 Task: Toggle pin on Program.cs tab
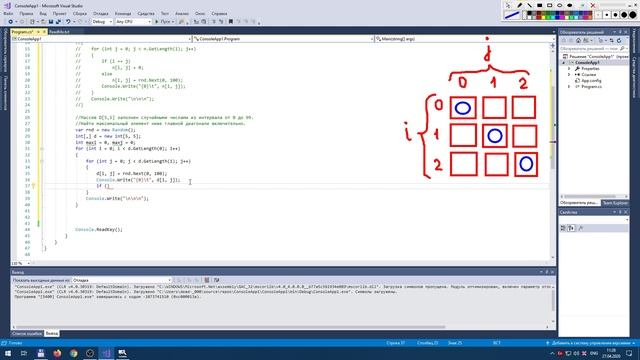[38, 32]
